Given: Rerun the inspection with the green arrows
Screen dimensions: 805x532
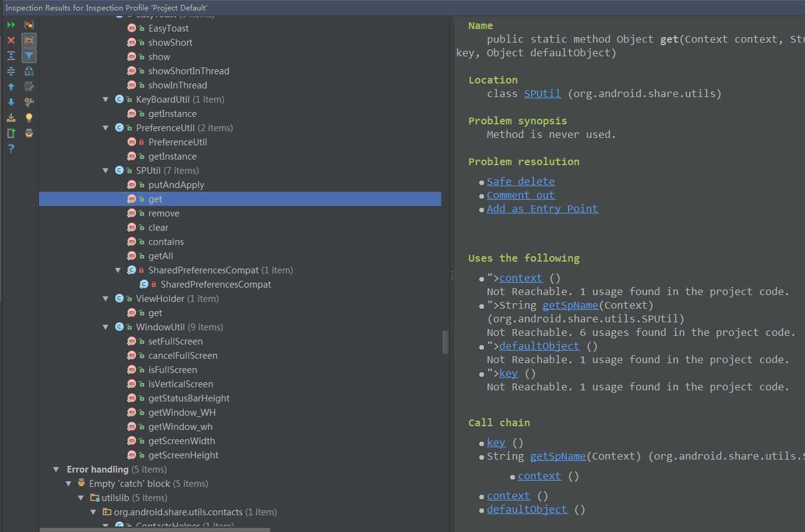Looking at the screenshot, I should pos(11,25).
